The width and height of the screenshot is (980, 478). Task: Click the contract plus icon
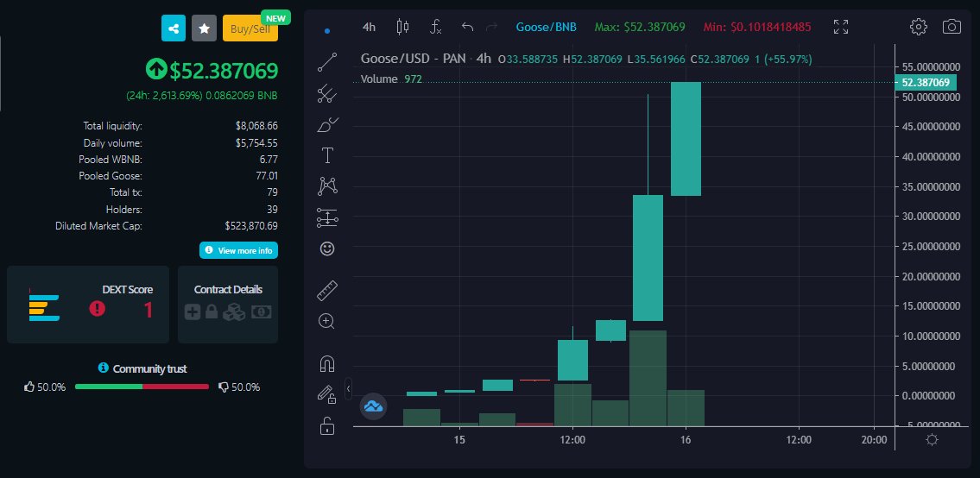point(193,311)
